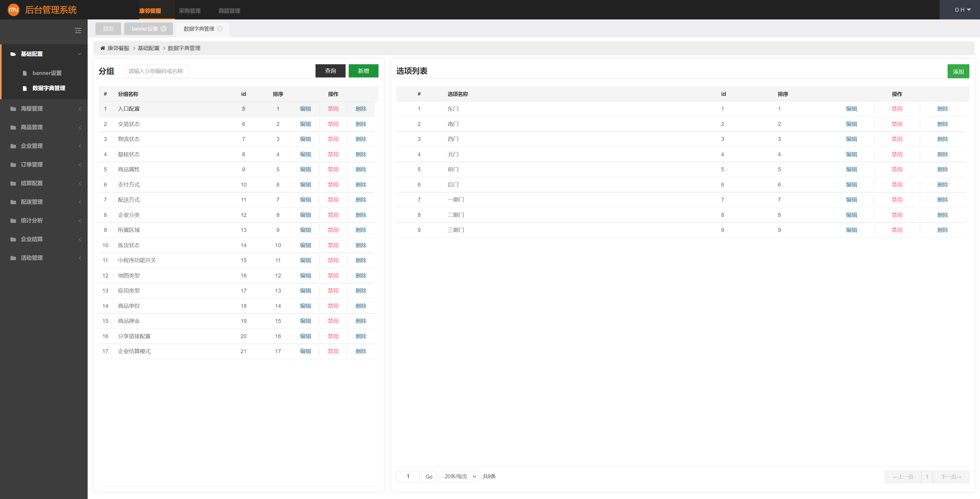980x499 pixels.
Task: Expand the 企业管理 menu chevron
Action: (80, 146)
